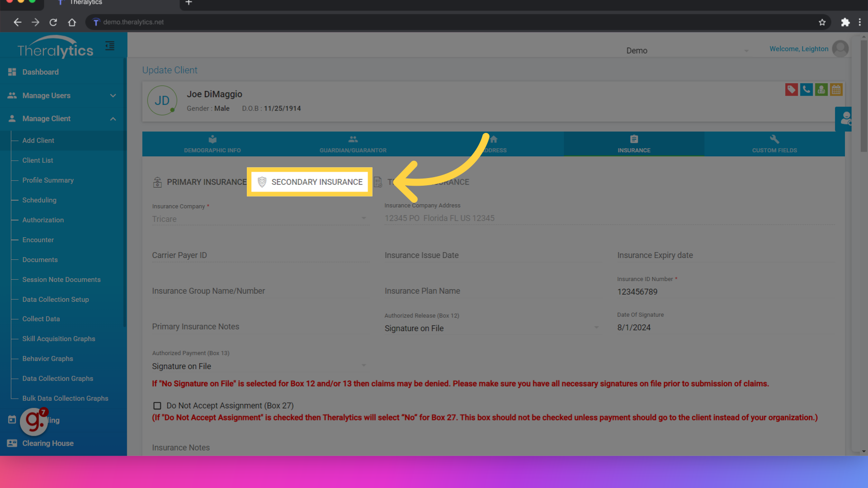Expand the Manage Users menu
868x488 pixels.
[x=63, y=95]
